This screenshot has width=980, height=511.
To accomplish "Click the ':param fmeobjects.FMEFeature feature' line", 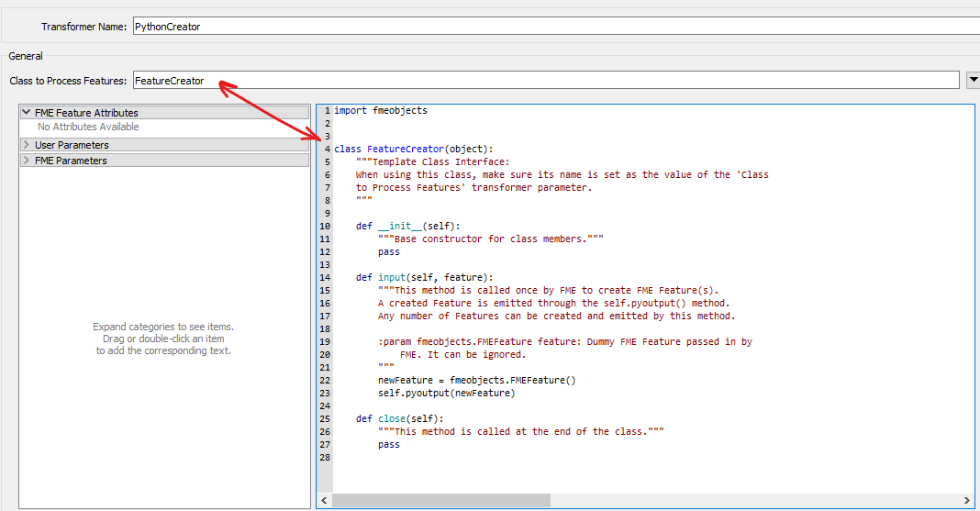I will coord(565,341).
